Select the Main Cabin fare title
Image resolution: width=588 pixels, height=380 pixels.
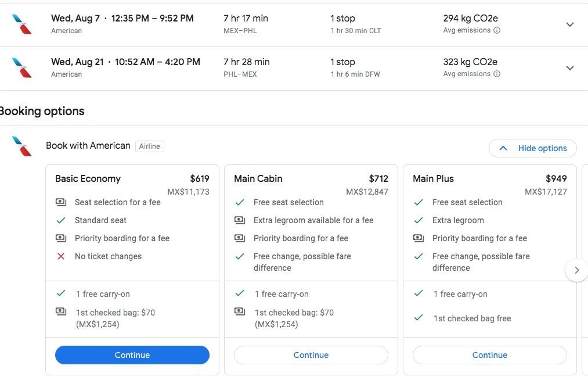pyautogui.click(x=258, y=178)
